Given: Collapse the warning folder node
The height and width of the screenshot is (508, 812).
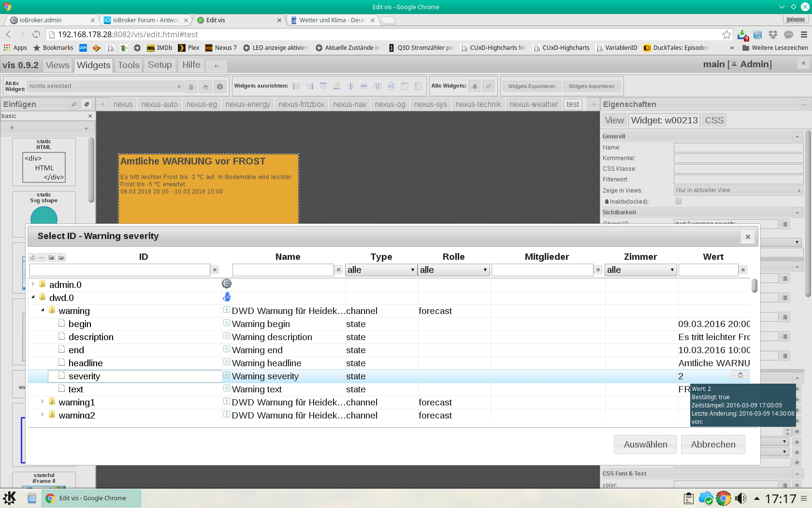Looking at the screenshot, I should pyautogui.click(x=43, y=310).
